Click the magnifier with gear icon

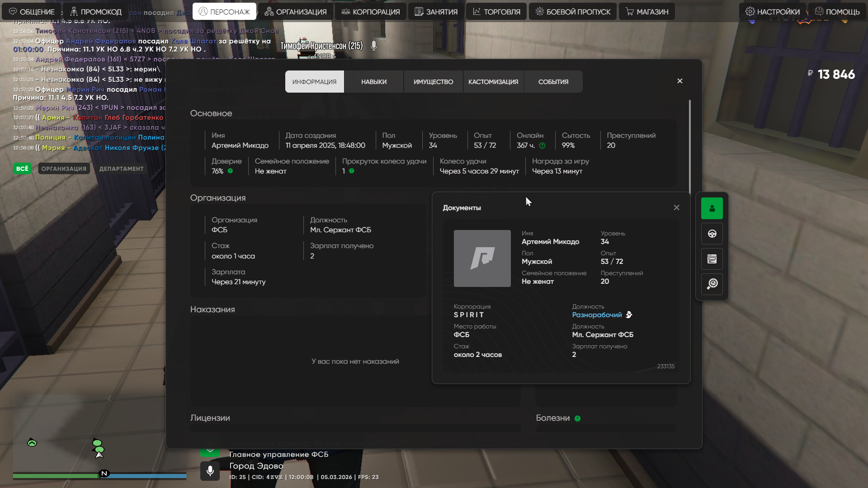[712, 284]
